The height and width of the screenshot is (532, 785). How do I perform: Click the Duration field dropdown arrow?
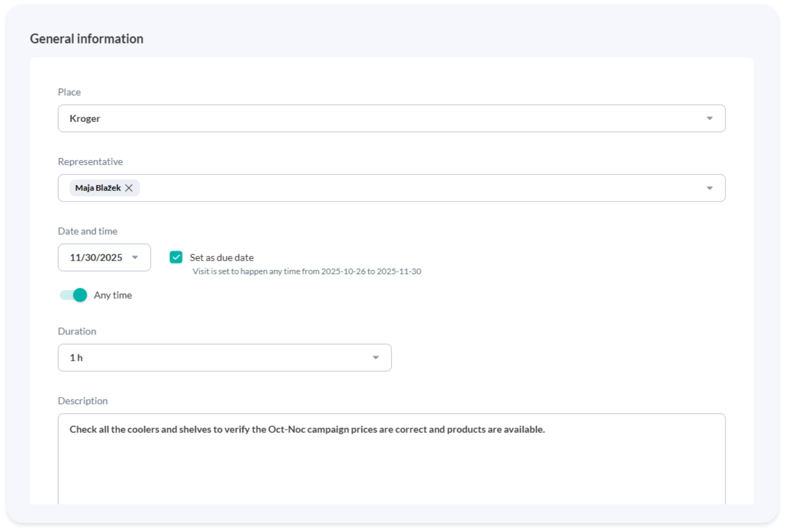[376, 358]
